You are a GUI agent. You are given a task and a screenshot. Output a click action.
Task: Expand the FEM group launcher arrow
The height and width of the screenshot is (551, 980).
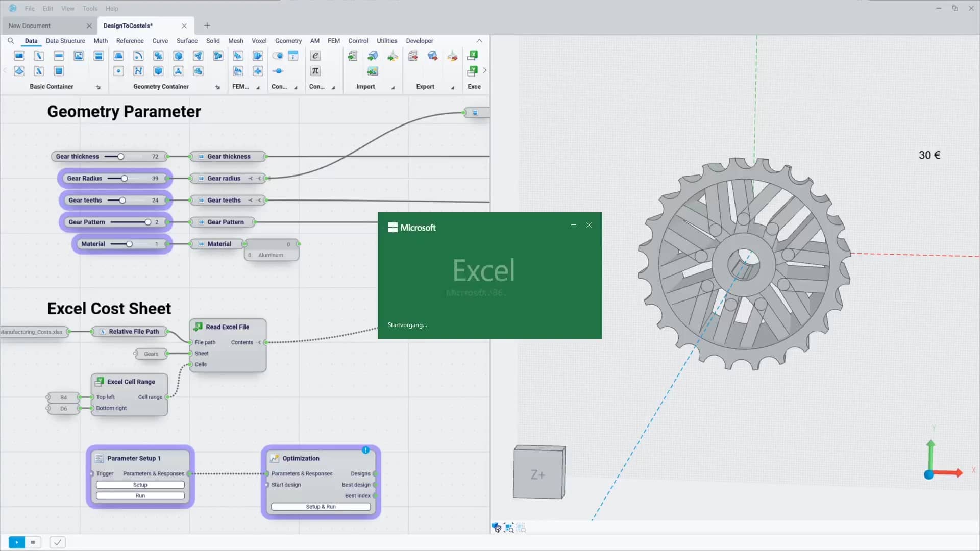click(x=258, y=88)
